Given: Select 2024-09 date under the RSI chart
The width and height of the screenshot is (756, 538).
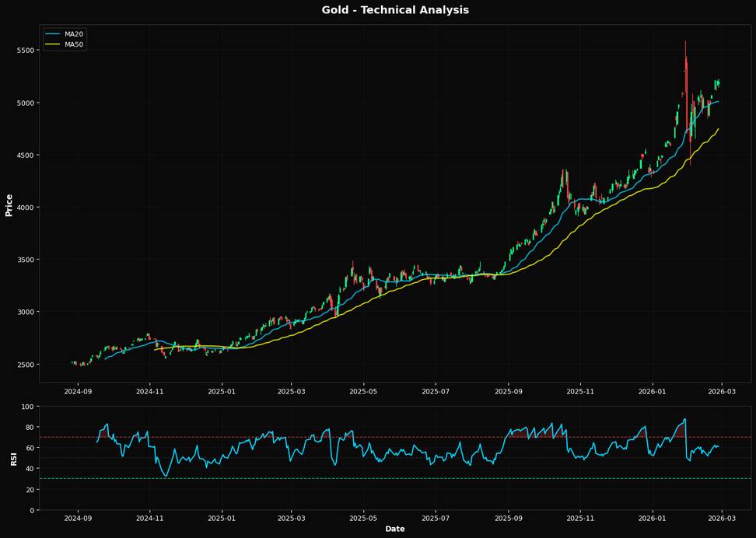Looking at the screenshot, I should pos(78,519).
